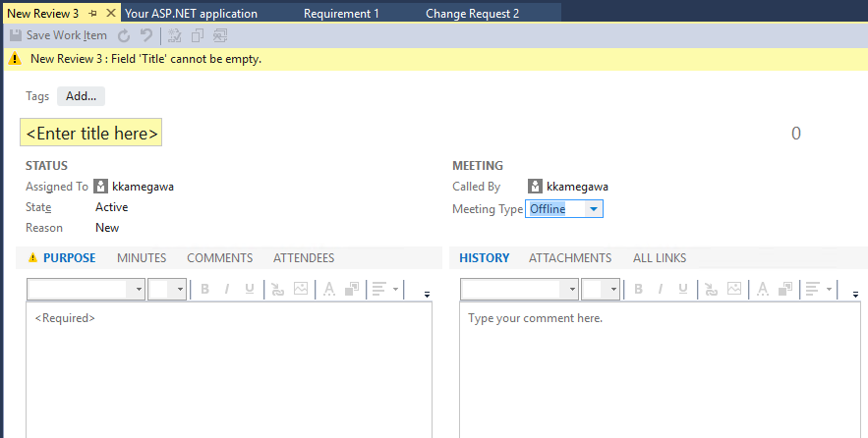Viewport: 868px width, 438px height.
Task: Pick highlight color in Purpose editor
Action: (x=352, y=289)
